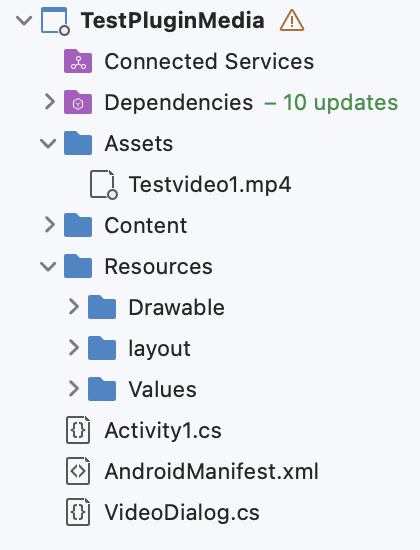Expand the Dependencies node
The width and height of the screenshot is (420, 550).
pyautogui.click(x=50, y=102)
